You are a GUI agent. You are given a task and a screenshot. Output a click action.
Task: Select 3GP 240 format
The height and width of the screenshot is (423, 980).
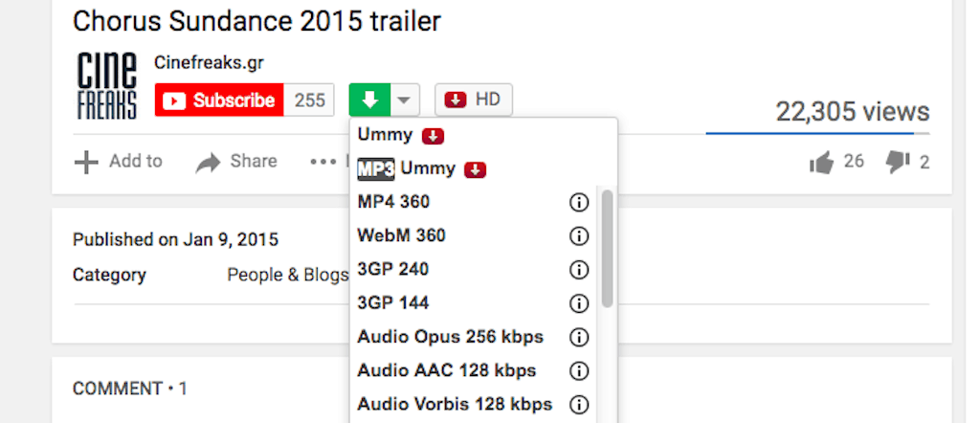(x=393, y=270)
